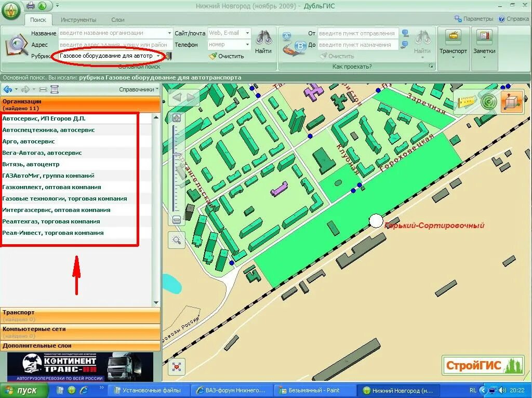Click the map zoom in plus button
The height and width of the screenshot is (398, 532).
click(177, 118)
